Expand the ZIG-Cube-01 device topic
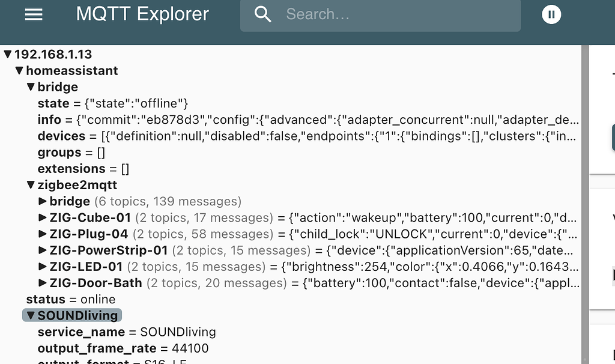This screenshot has width=615, height=364. point(41,217)
